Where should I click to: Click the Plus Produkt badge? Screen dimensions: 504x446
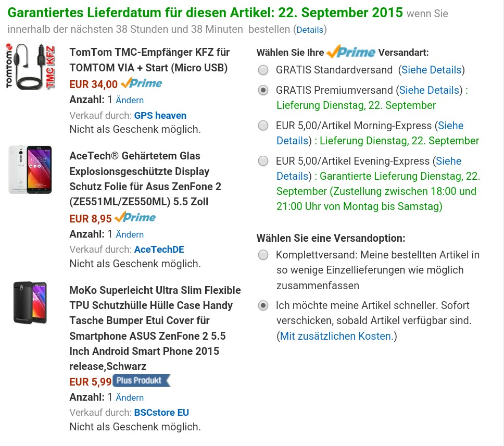coord(141,381)
